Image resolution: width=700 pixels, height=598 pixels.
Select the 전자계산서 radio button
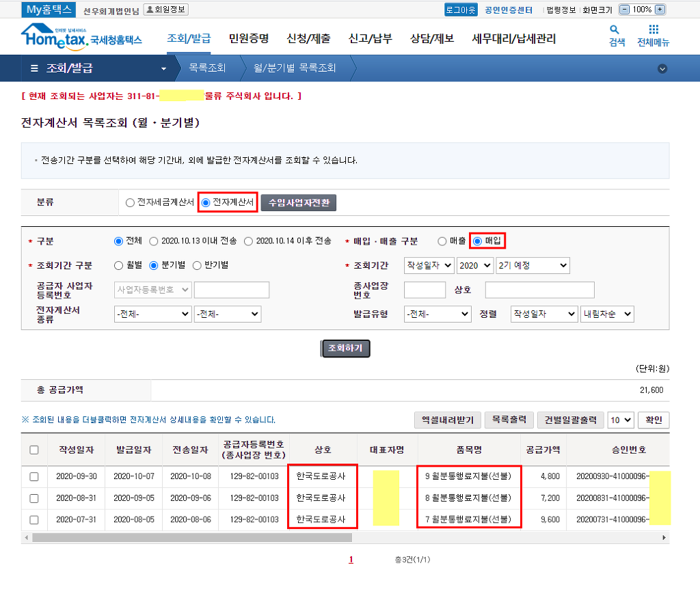pyautogui.click(x=206, y=202)
